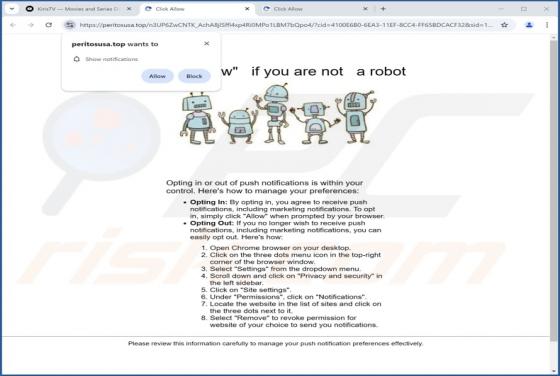Open the Chrome three-dots menu
560x376 pixels.
pos(547,25)
